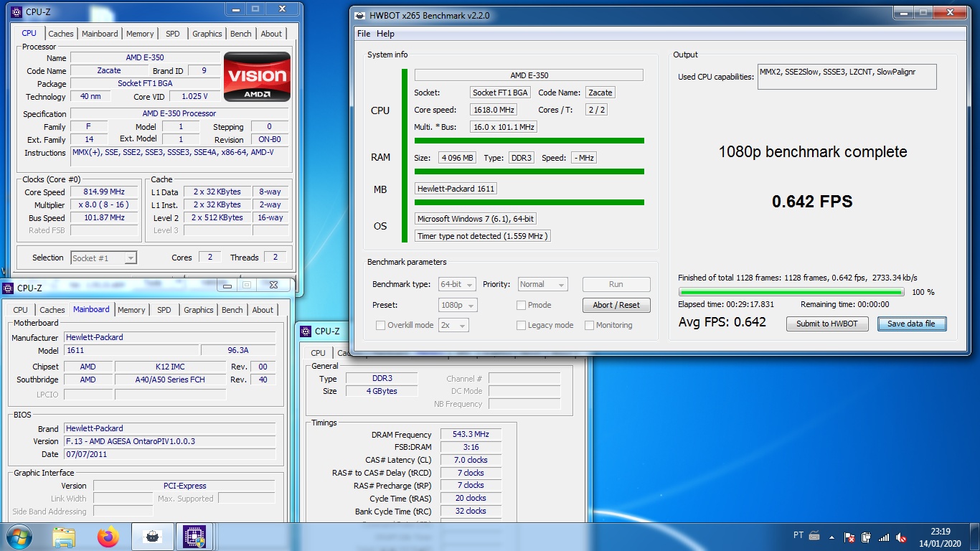The height and width of the screenshot is (551, 980).
Task: Show hidden system tray icons
Action: pos(832,537)
